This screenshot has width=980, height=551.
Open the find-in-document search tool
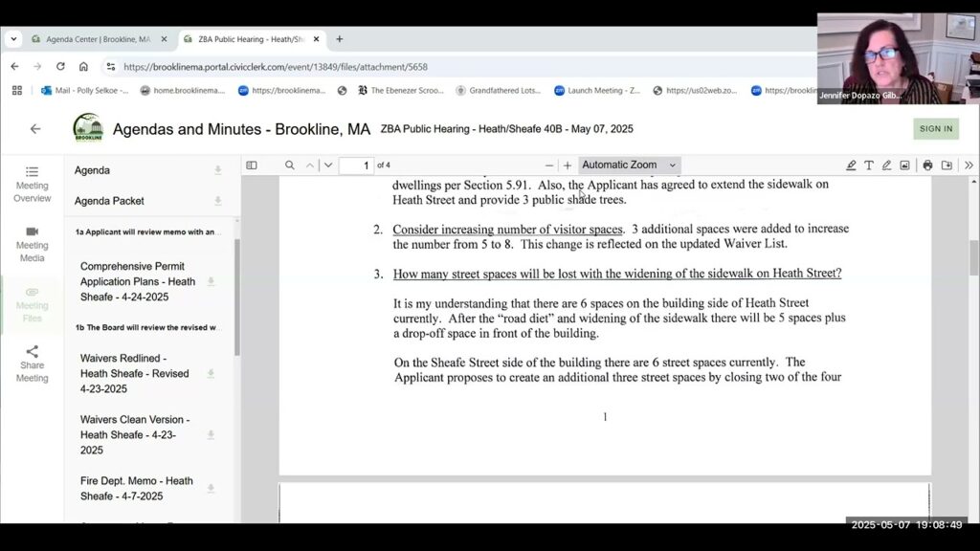(290, 165)
